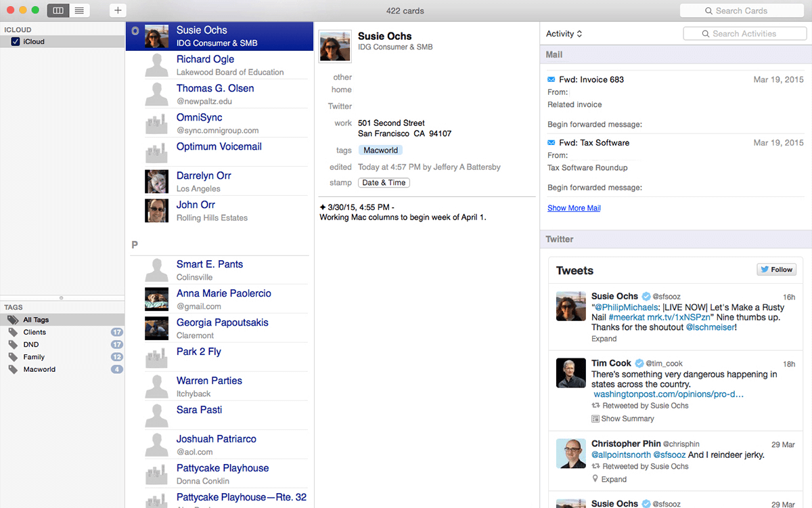Select Pattycake Playhouse listed with Donna Conklin

tap(219, 474)
